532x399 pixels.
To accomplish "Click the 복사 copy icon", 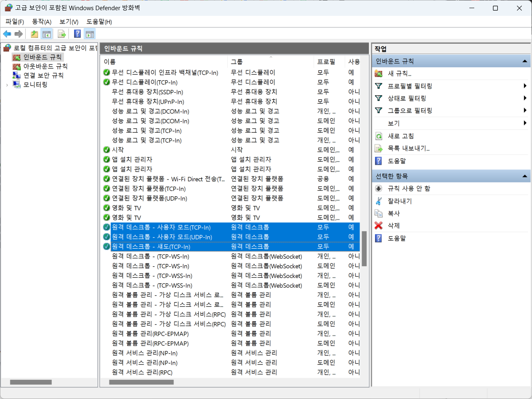I will (x=379, y=213).
